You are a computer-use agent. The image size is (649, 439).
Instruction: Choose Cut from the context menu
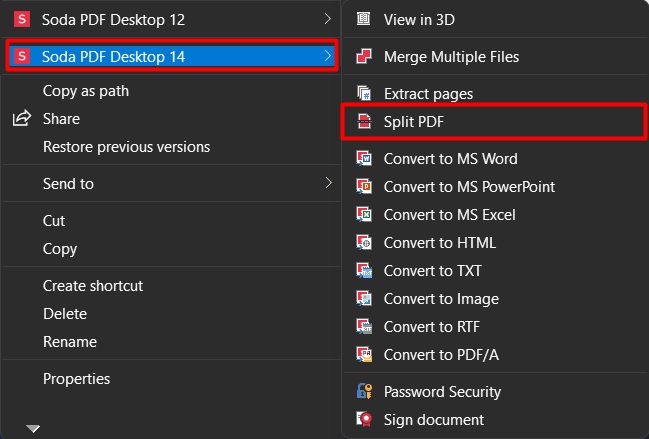point(54,221)
